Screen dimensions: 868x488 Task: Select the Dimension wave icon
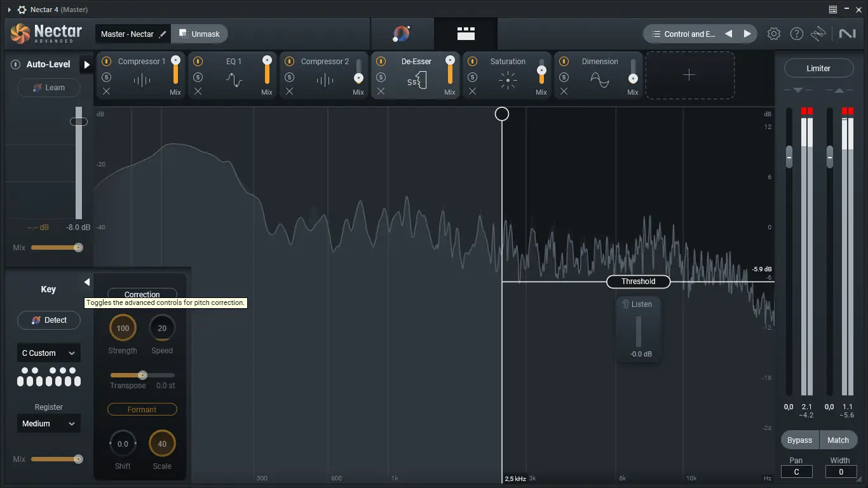pos(600,80)
